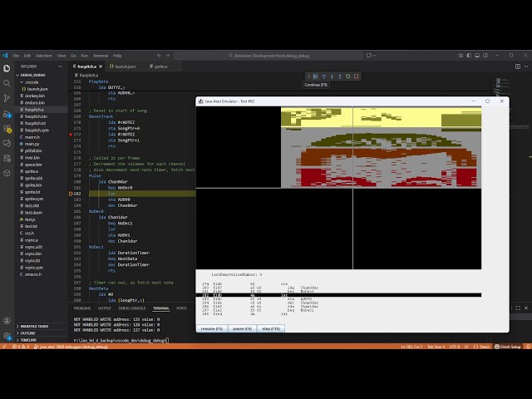Open the Source Control view
532x399 pixels.
[x=7, y=98]
